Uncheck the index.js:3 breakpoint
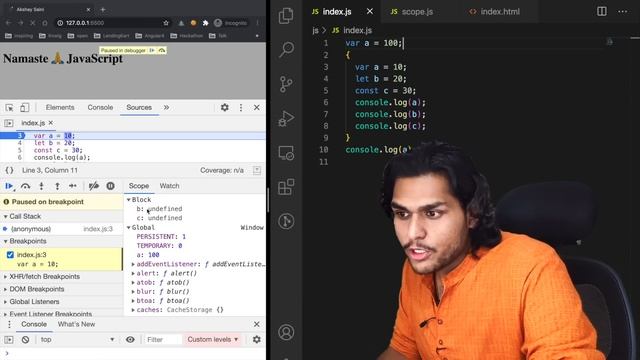Image resolution: width=640 pixels, height=360 pixels. click(10, 255)
